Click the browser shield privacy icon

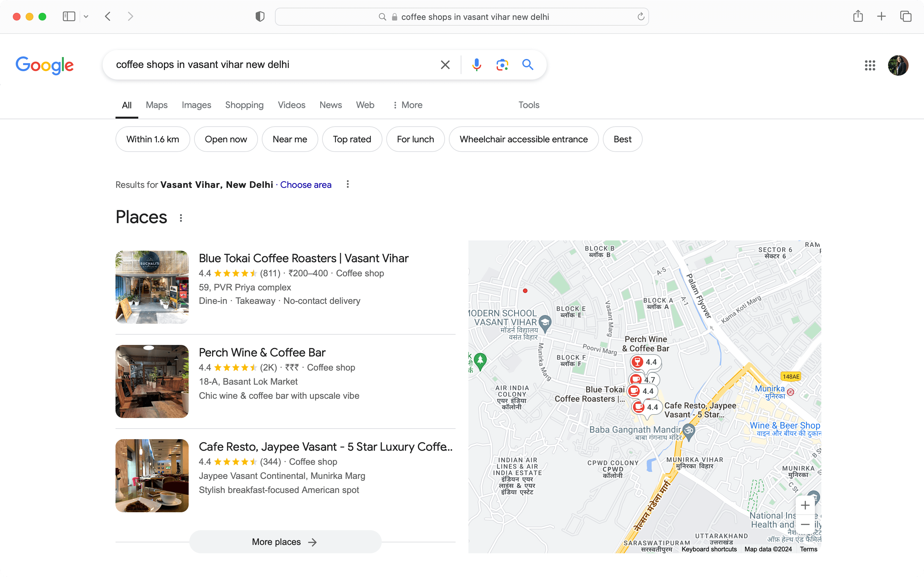click(260, 17)
